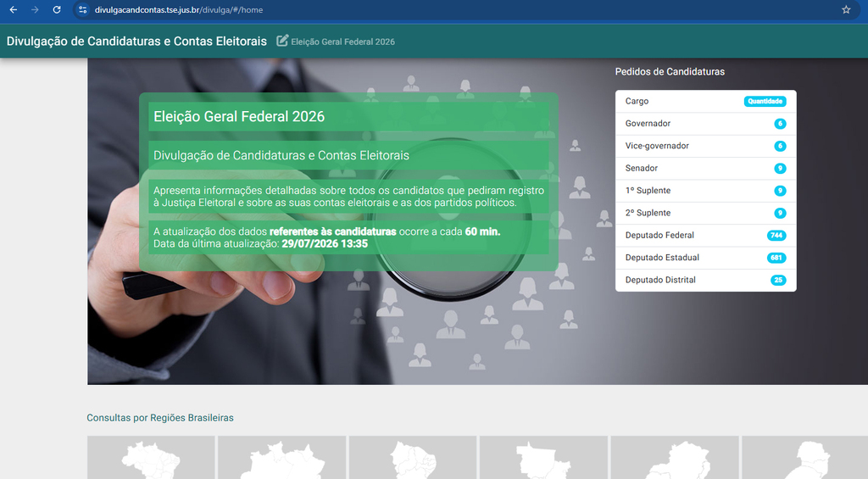Click the browser forward arrow
This screenshot has width=868, height=479.
click(x=35, y=10)
